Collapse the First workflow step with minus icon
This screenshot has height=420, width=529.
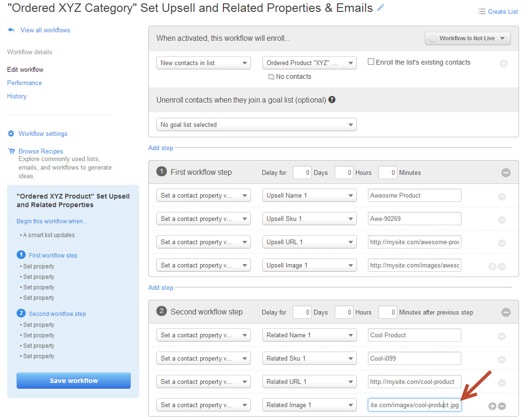[506, 172]
